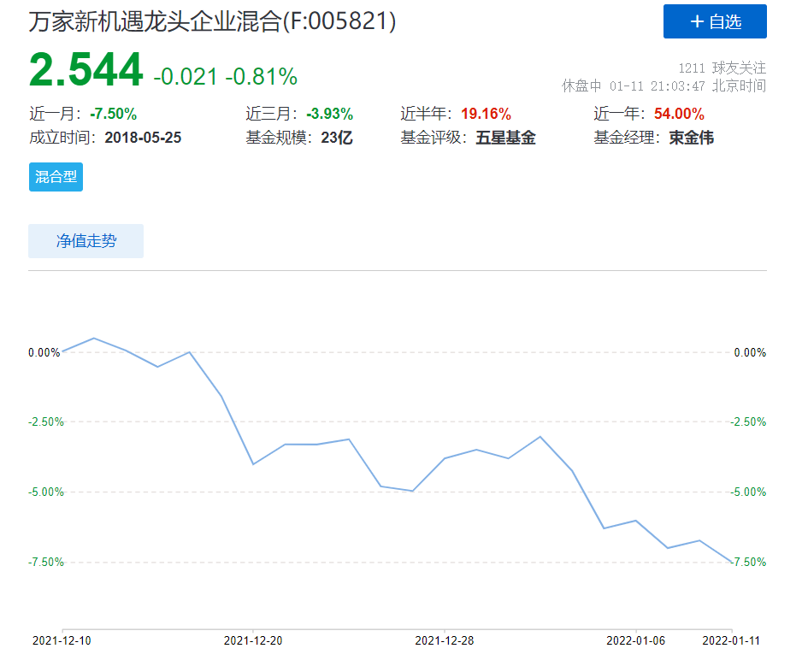Click 近一年 return value 54.00%
This screenshot has height=672, width=808.
[x=679, y=114]
